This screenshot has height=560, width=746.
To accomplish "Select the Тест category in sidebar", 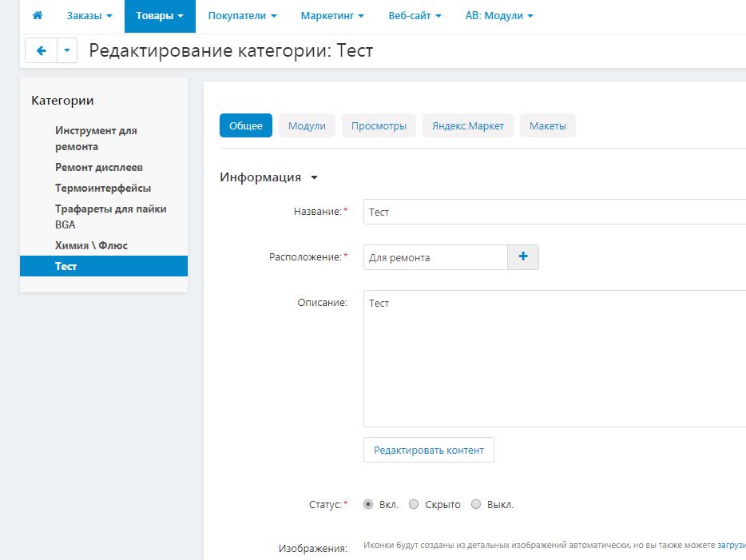I will coord(104,266).
